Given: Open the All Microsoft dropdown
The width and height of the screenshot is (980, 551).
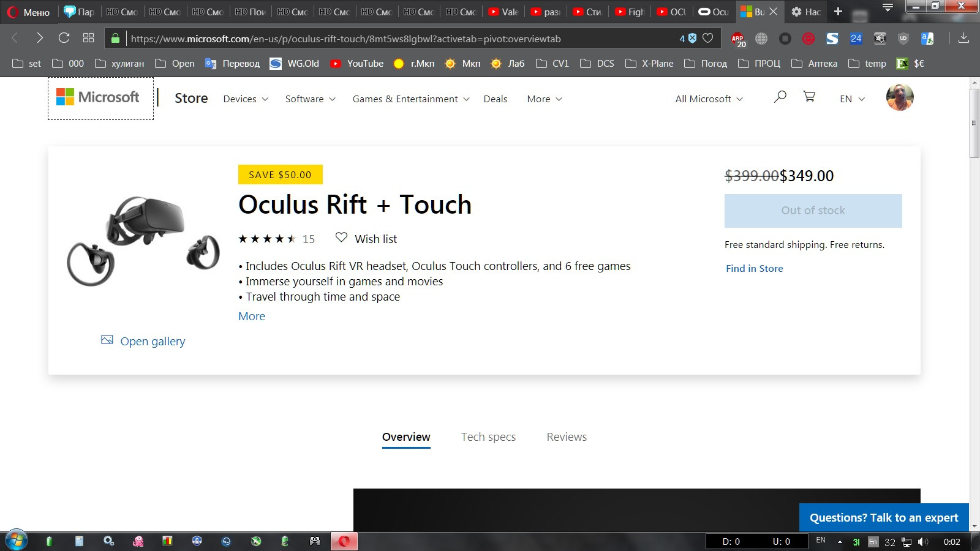Looking at the screenshot, I should coord(709,99).
